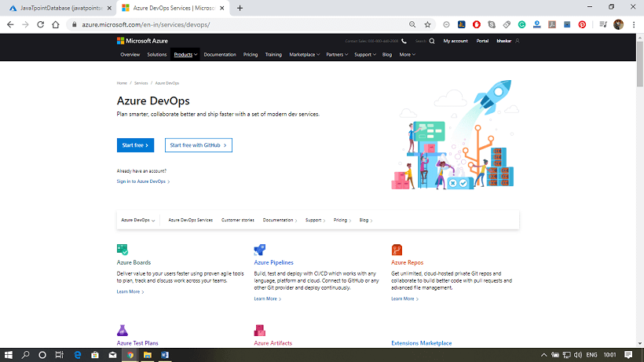Open the Azure site search icon
Image resolution: width=644 pixels, height=362 pixels.
click(432, 41)
